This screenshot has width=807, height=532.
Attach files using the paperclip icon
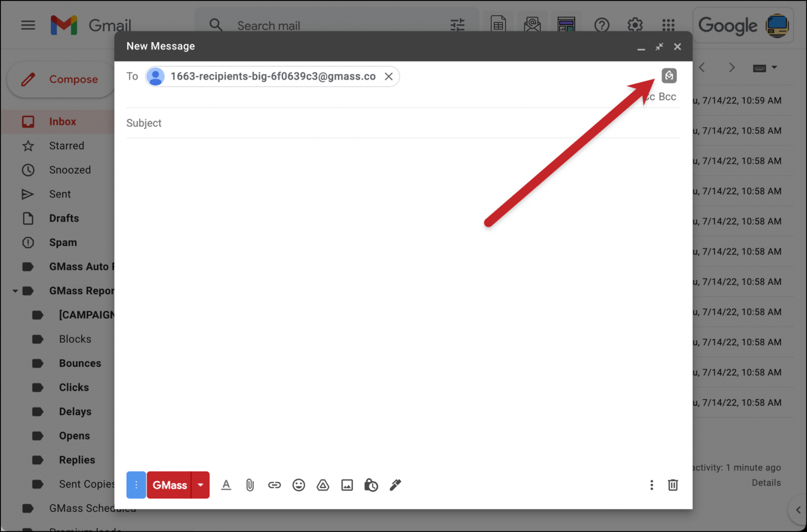(250, 485)
